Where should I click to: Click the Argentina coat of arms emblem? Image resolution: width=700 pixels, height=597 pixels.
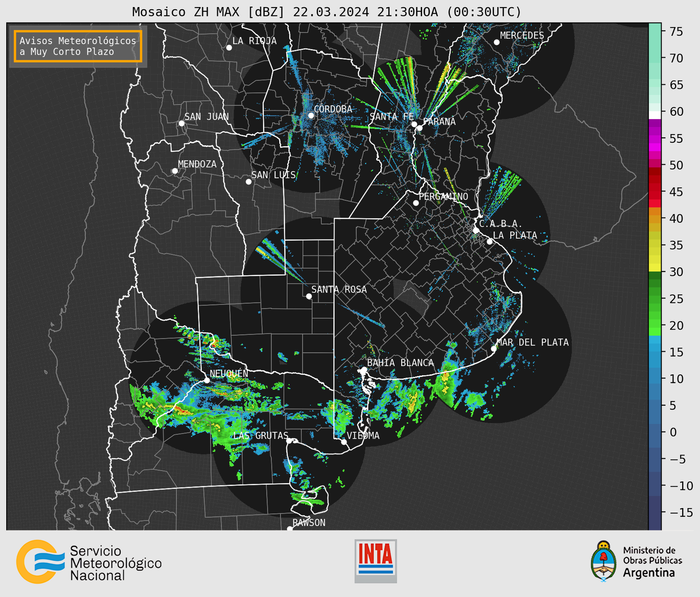(604, 561)
